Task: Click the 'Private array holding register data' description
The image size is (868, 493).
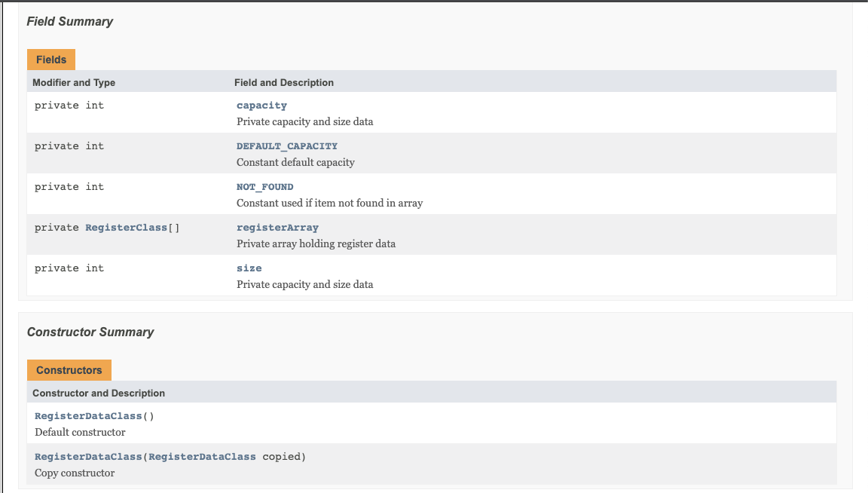Action: 316,243
